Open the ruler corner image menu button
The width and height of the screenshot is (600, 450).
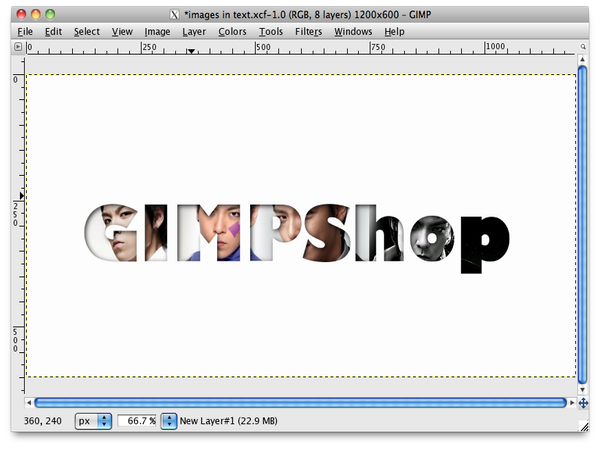coord(18,47)
